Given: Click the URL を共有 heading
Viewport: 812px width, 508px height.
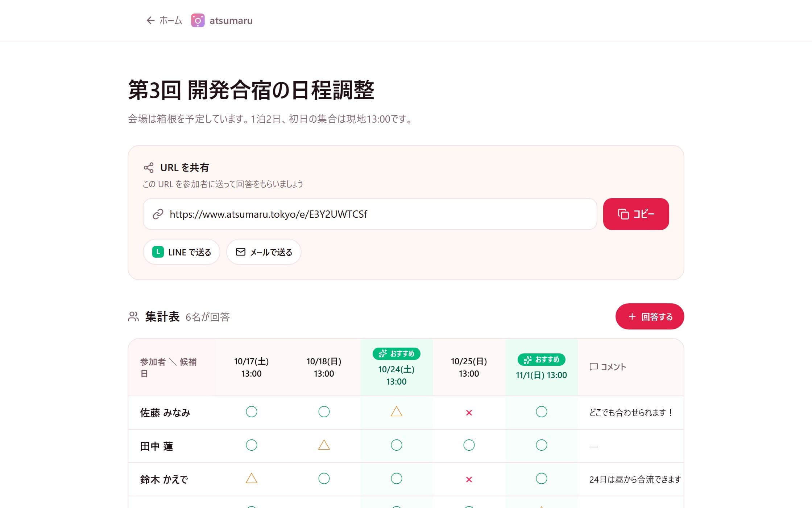Looking at the screenshot, I should (185, 168).
